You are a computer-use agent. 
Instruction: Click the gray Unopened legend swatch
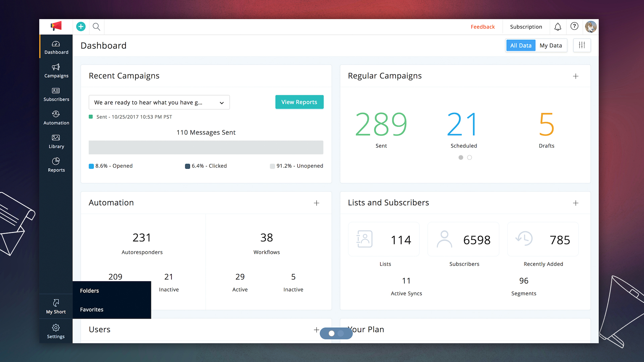click(x=272, y=166)
